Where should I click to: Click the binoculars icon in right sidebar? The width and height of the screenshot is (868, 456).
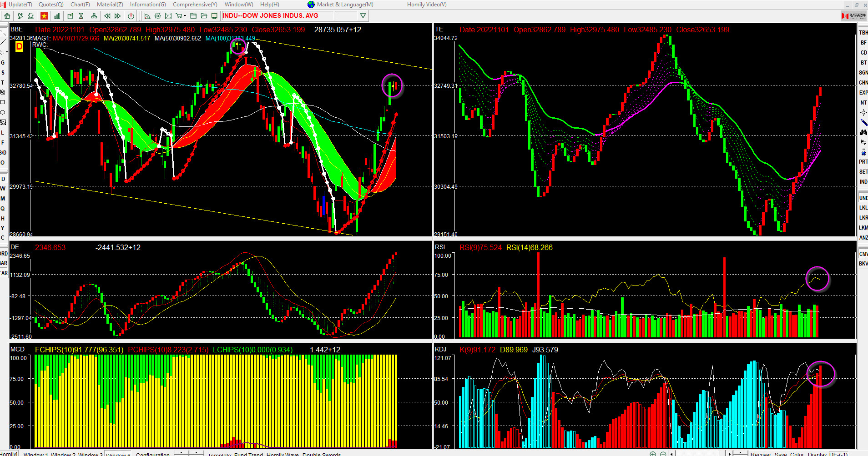pyautogui.click(x=863, y=132)
